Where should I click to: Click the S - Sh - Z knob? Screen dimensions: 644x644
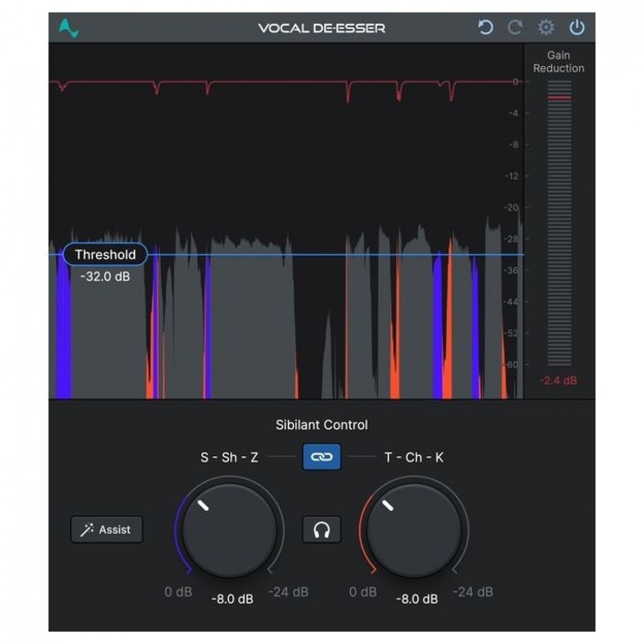pyautogui.click(x=229, y=530)
